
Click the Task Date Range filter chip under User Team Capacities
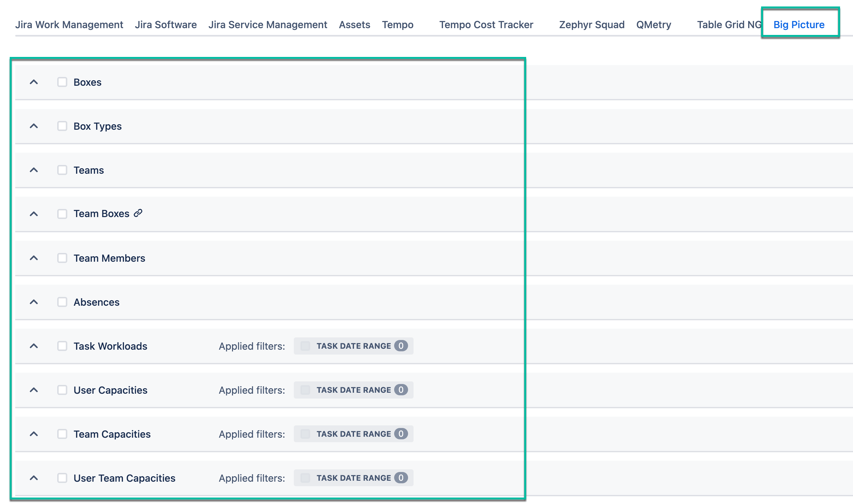point(305,478)
